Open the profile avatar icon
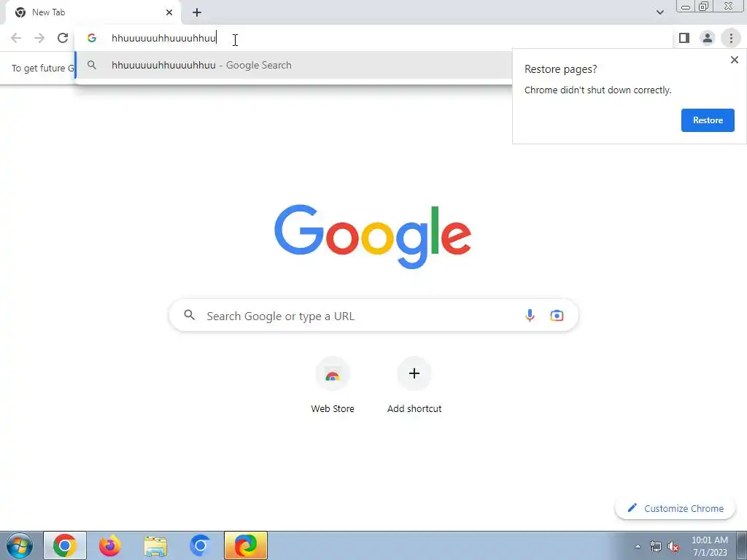Image resolution: width=747 pixels, height=560 pixels. click(x=708, y=38)
